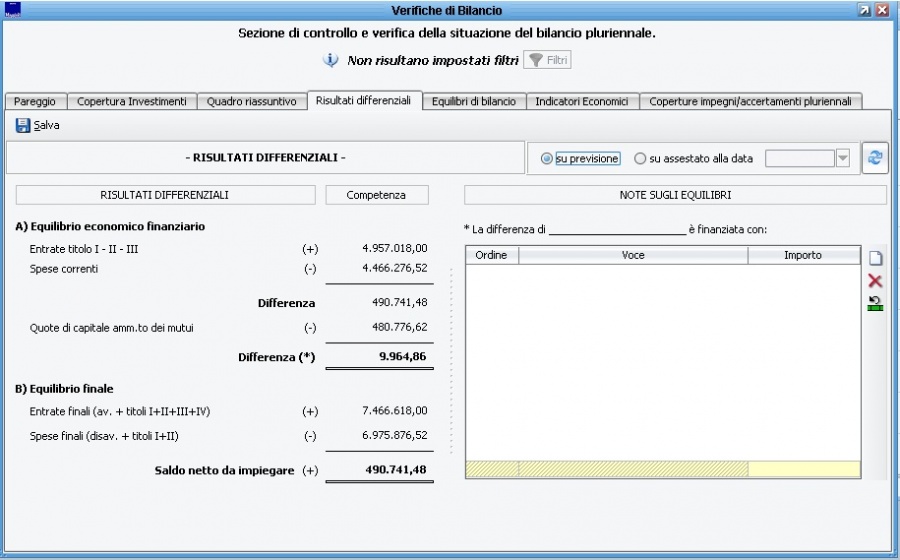Open the Copertura Investimenti tab

132,102
